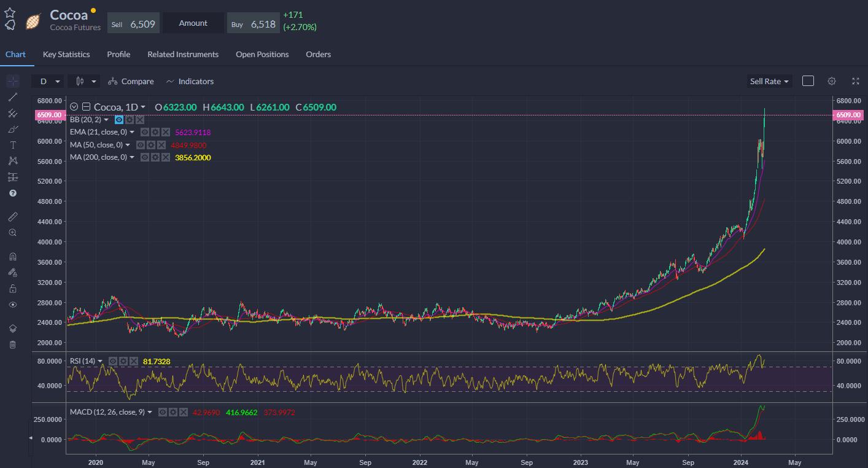
Task: Switch to the Orders tab
Action: (318, 54)
